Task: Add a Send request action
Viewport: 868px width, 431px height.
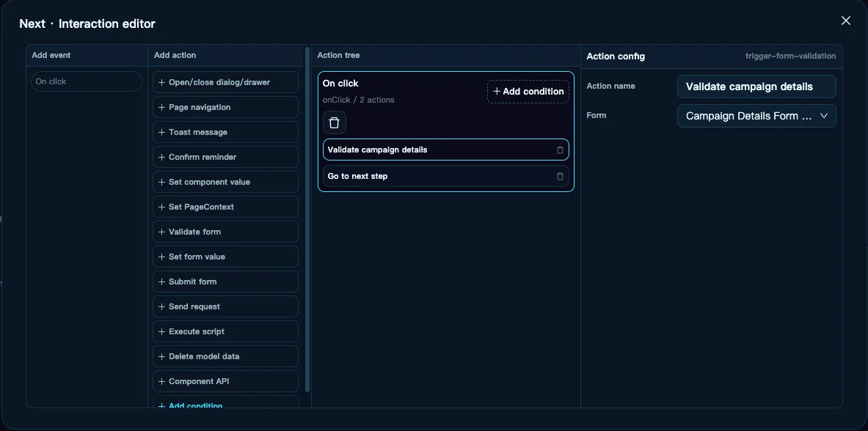Action: click(225, 306)
